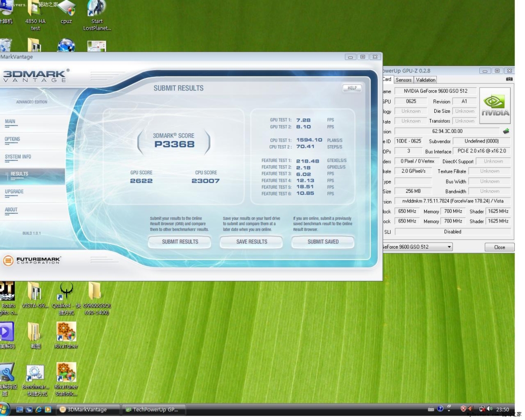Launch the Quake4 shortcut
Screen dimensions: 525x420
click(x=66, y=298)
